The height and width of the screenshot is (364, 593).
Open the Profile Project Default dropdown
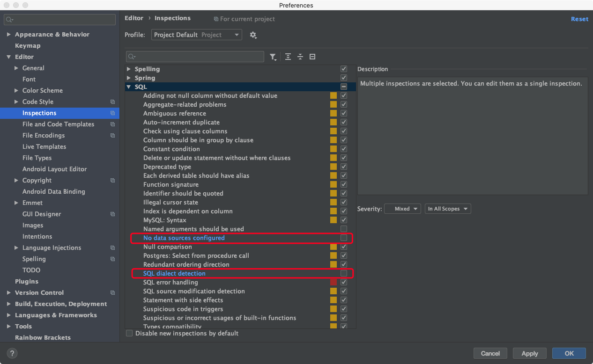pos(197,35)
